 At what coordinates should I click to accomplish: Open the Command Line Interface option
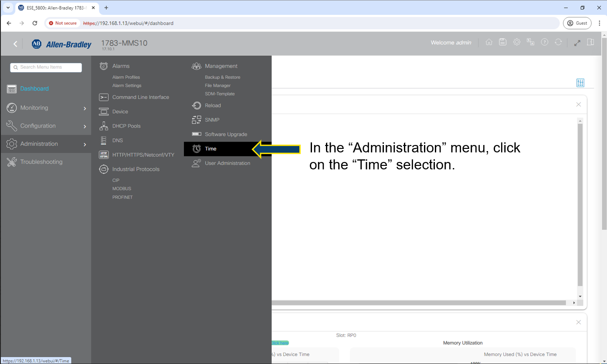140,97
